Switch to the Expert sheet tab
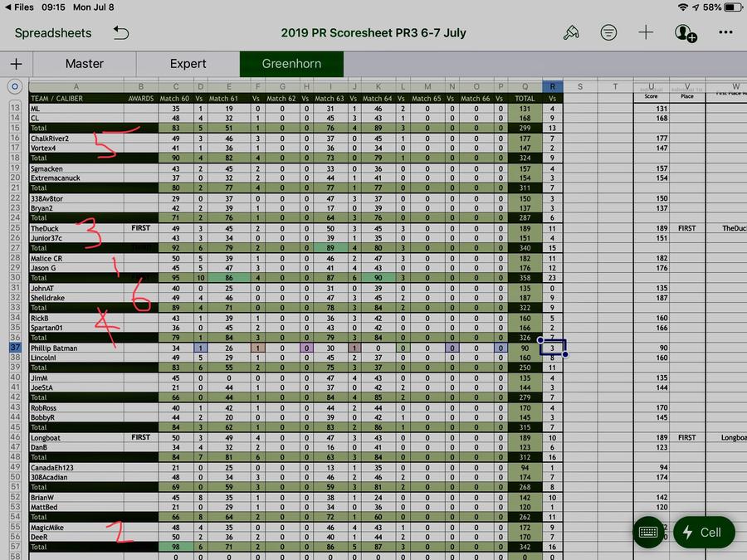The height and width of the screenshot is (560, 747). pos(188,64)
